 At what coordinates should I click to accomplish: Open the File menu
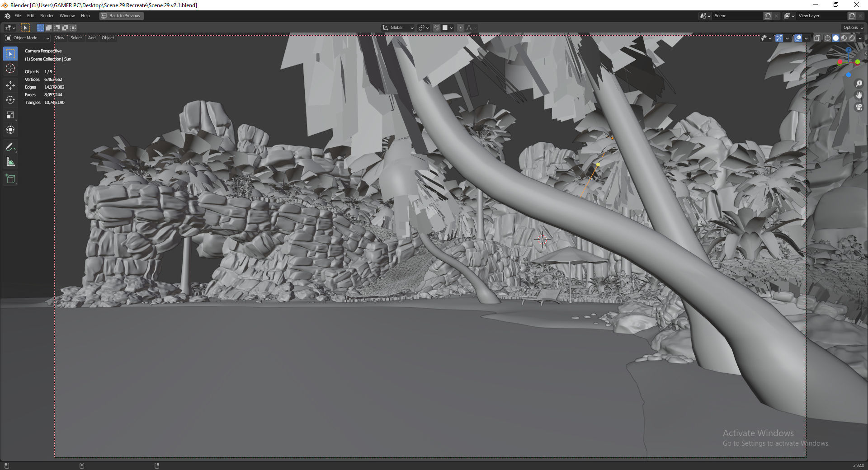(18, 16)
